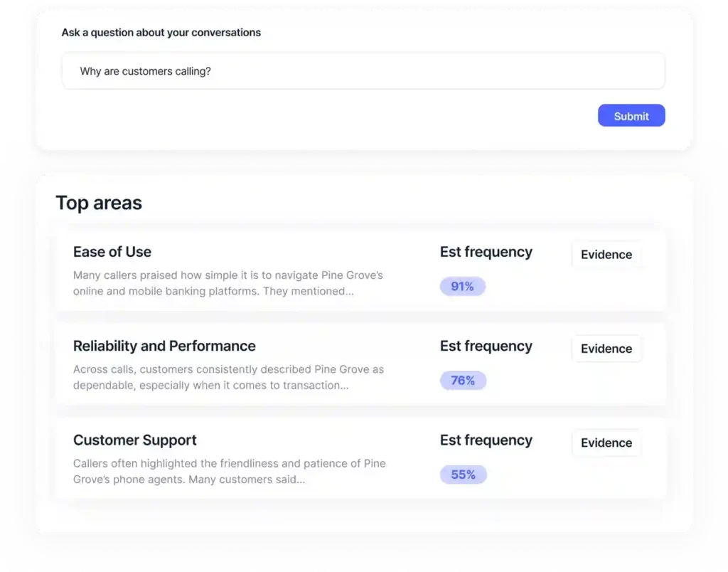
Task: Click the Ask a question label
Action: [161, 32]
